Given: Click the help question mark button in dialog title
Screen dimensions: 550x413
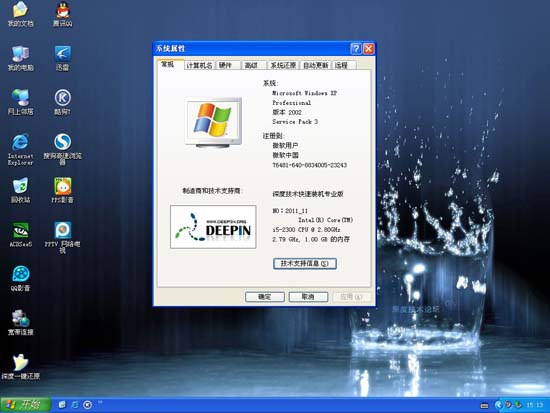Looking at the screenshot, I should click(x=356, y=48).
